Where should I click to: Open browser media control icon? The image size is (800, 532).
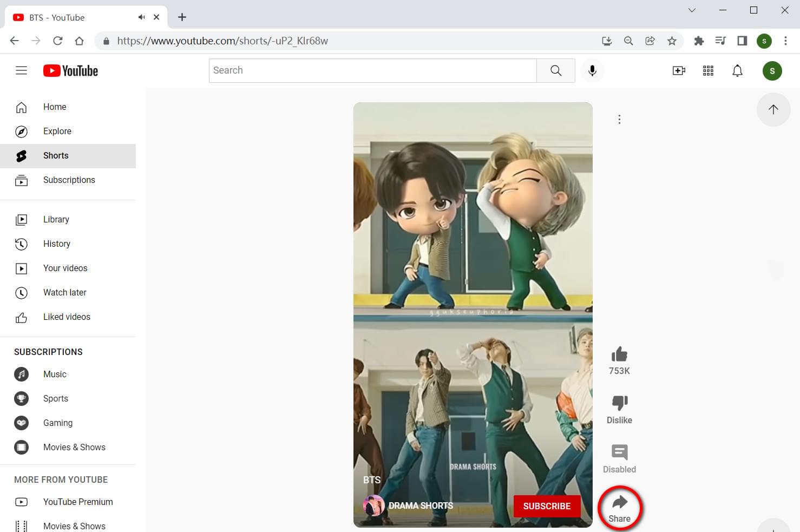coord(720,41)
